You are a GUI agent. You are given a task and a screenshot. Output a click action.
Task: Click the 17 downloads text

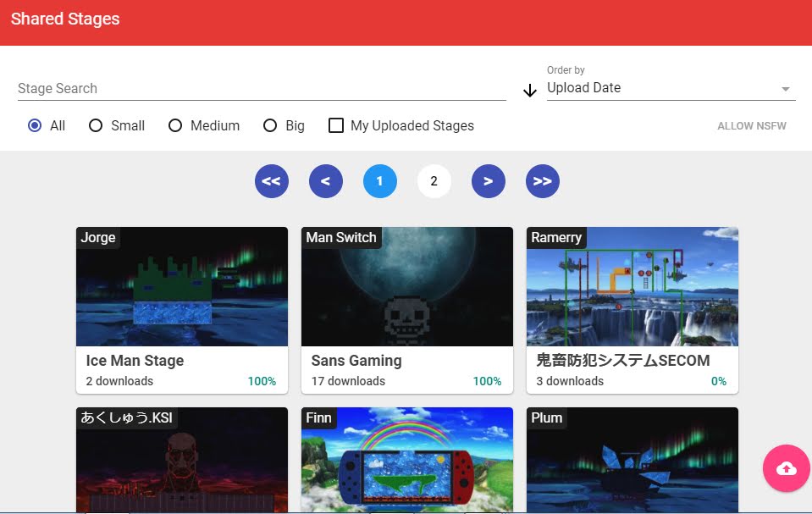coord(348,381)
